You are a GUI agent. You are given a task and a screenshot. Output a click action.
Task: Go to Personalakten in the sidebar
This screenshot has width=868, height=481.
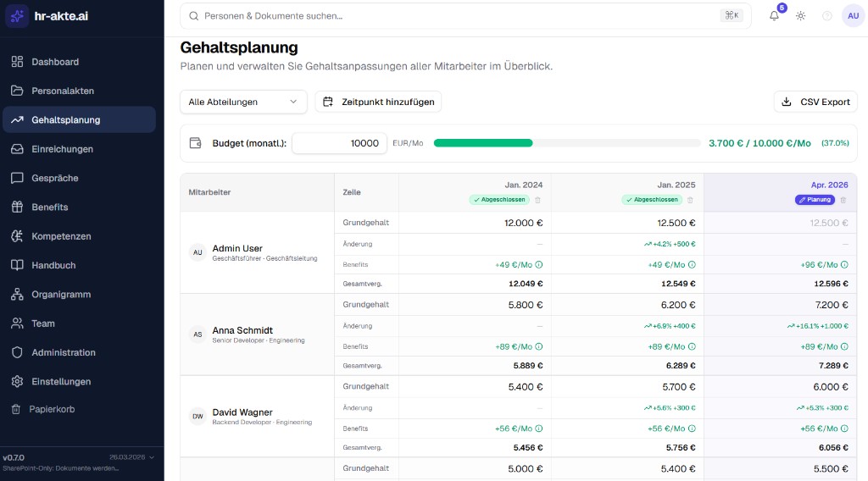click(63, 91)
